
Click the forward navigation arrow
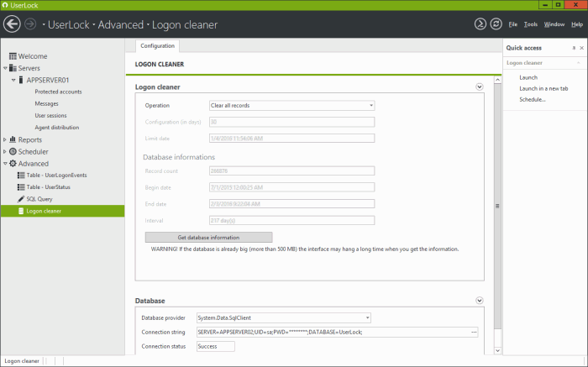pos(30,24)
